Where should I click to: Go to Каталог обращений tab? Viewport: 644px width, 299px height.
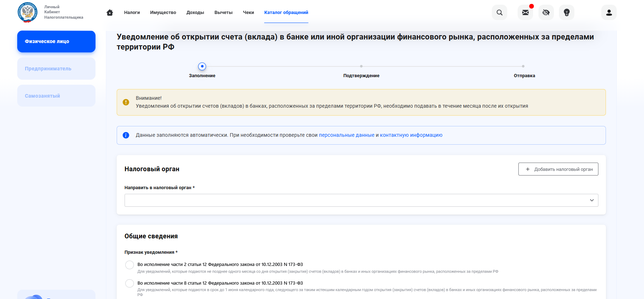click(x=286, y=13)
